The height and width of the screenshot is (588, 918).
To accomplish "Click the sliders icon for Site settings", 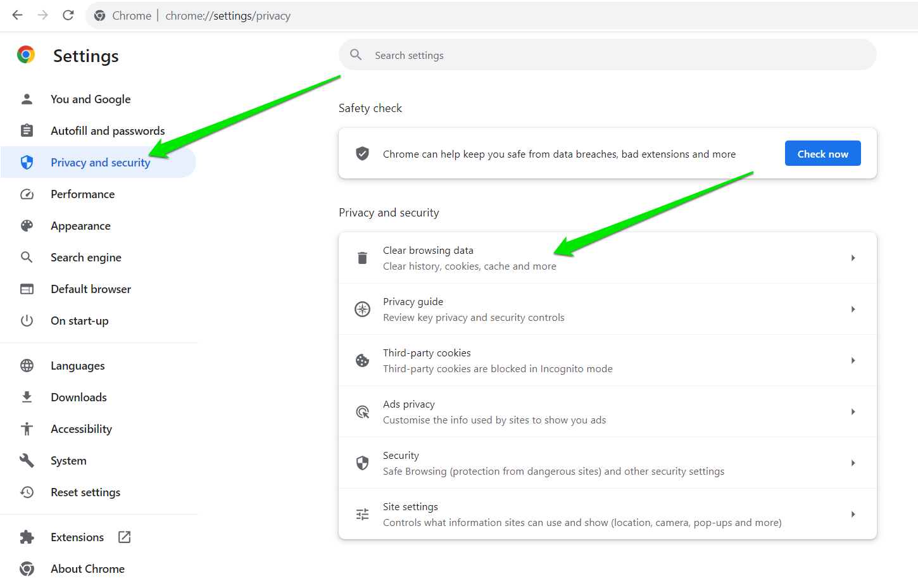I will tap(362, 515).
